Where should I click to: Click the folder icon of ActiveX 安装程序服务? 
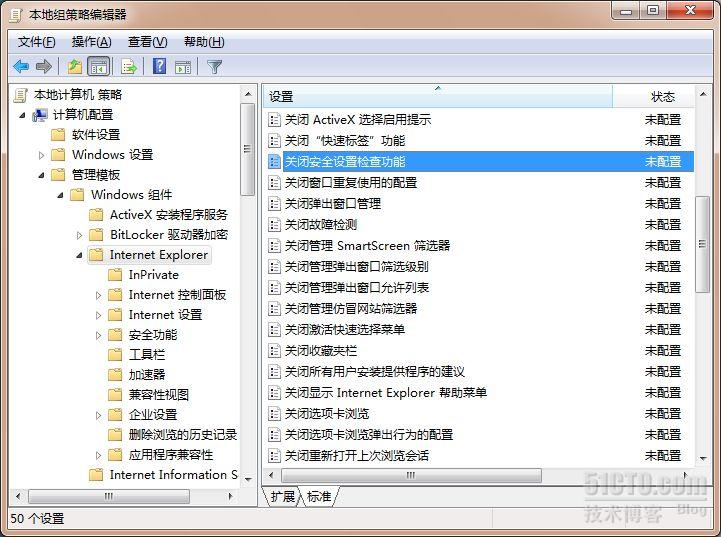(96, 215)
